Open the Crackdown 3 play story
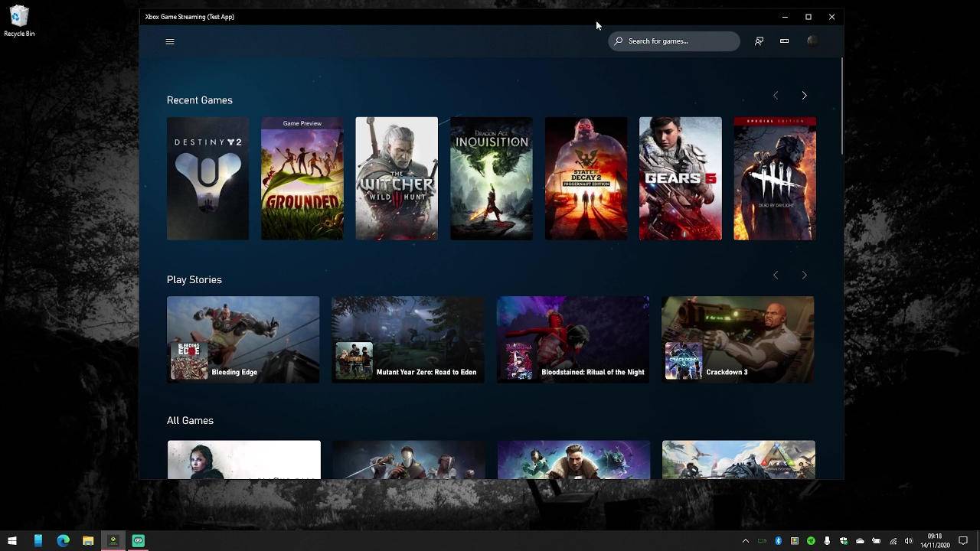This screenshot has height=551, width=980. 737,340
